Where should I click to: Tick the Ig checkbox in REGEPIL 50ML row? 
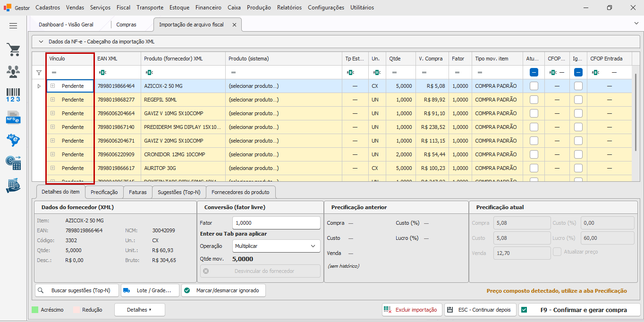pyautogui.click(x=578, y=100)
